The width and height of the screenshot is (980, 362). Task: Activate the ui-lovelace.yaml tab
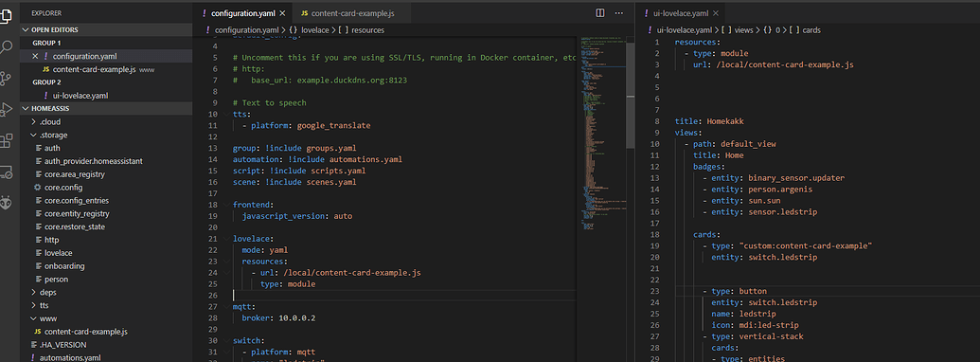tap(682, 13)
